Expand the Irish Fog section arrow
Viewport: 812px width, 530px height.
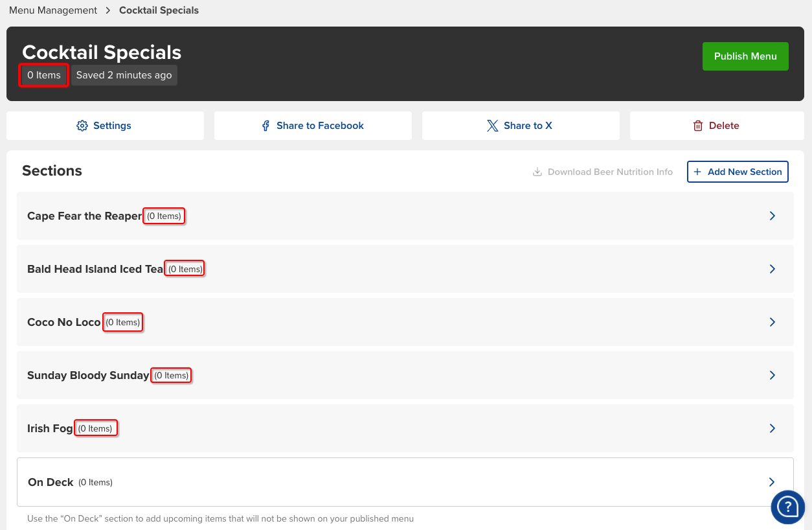(x=772, y=428)
